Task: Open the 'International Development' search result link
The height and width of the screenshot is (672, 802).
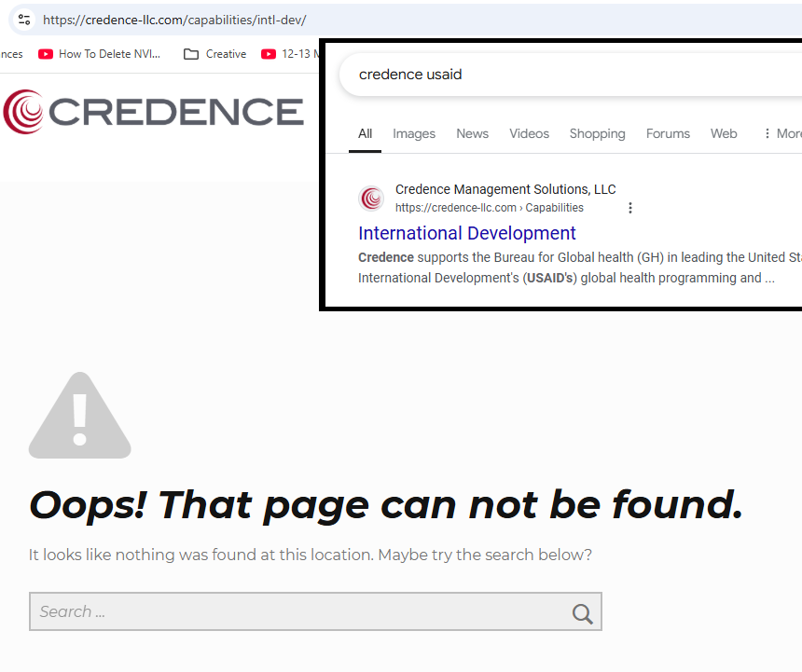Action: coord(466,234)
